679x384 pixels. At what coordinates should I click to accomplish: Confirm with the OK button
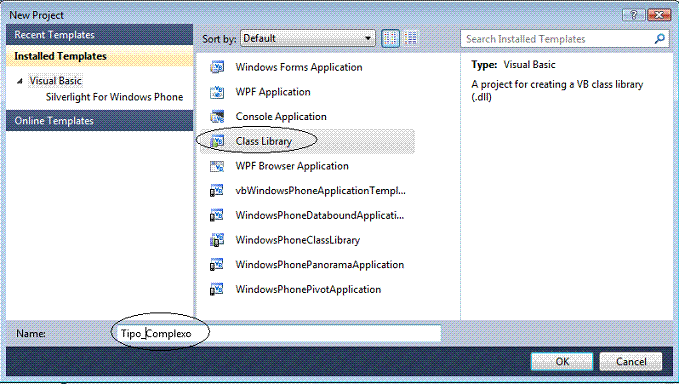pyautogui.click(x=562, y=361)
